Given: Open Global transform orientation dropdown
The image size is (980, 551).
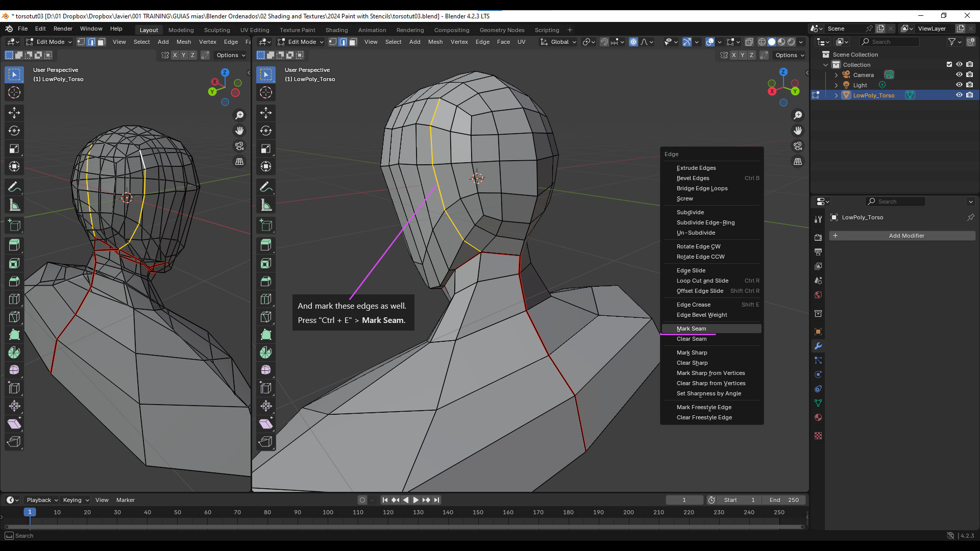Looking at the screenshot, I should pos(558,42).
